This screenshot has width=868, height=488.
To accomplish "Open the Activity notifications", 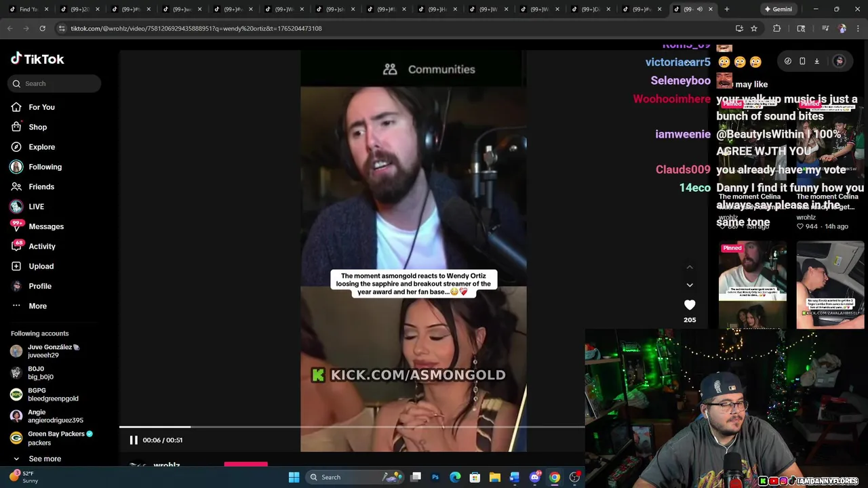I will (x=41, y=246).
